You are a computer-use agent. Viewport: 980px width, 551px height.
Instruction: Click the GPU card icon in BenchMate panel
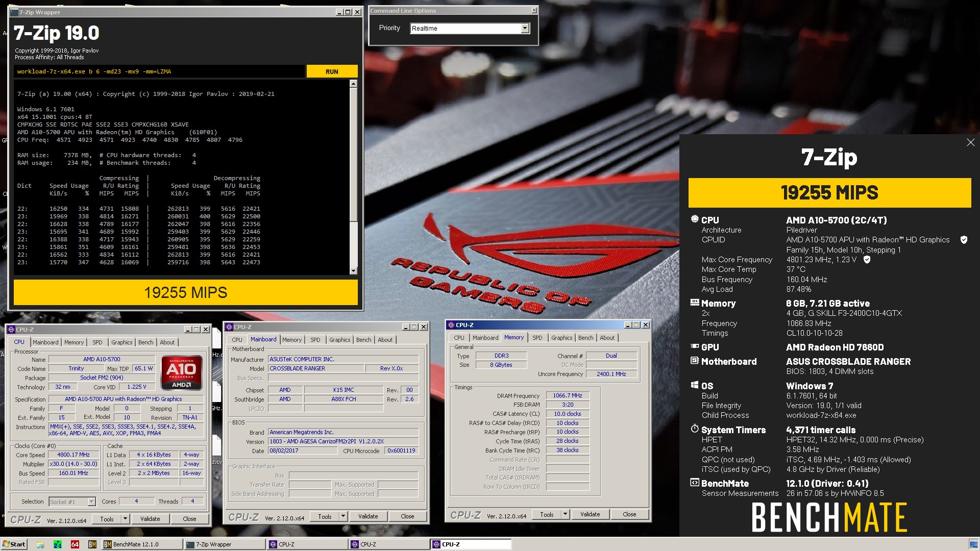pos(694,346)
